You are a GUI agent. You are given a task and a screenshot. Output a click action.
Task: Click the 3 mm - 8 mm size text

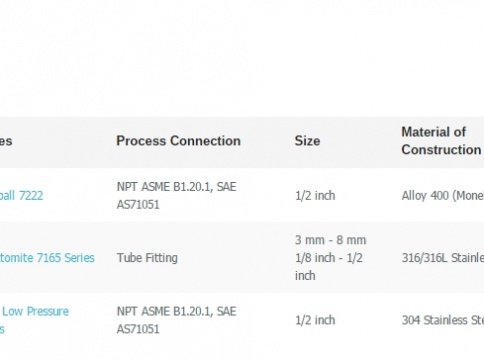tap(330, 240)
